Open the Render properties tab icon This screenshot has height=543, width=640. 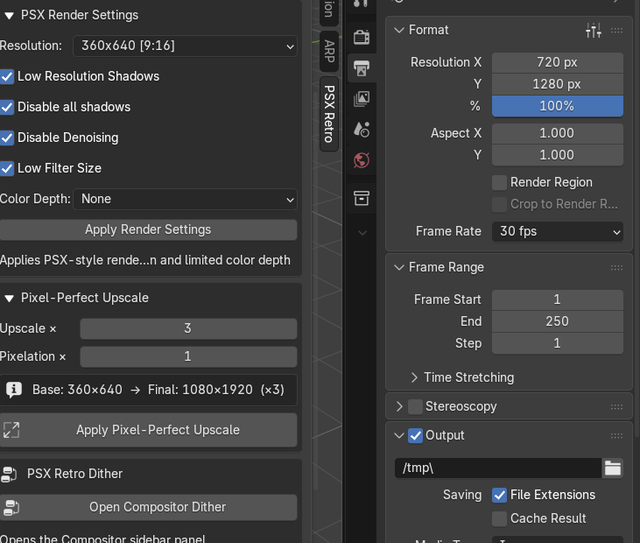click(361, 37)
